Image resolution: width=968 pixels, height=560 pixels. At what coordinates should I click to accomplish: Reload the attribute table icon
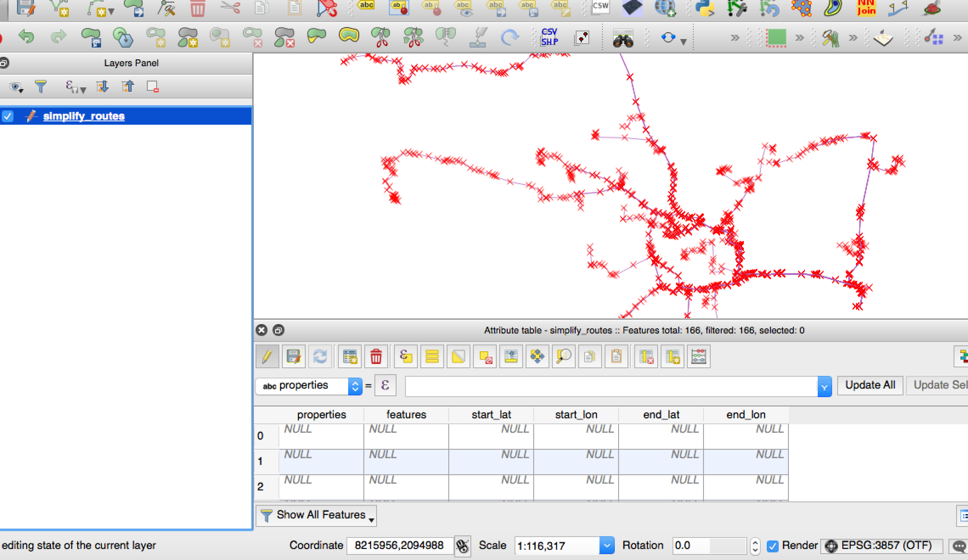click(320, 356)
